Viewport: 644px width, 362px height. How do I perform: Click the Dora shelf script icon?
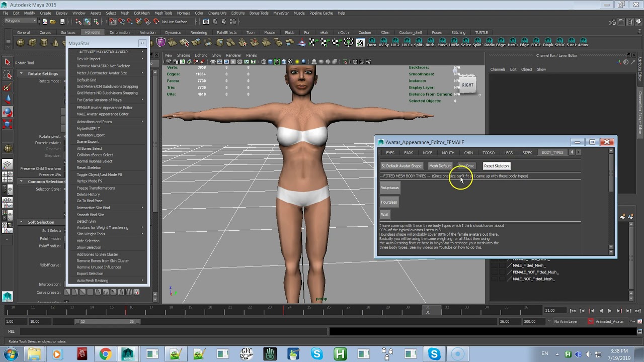click(372, 43)
